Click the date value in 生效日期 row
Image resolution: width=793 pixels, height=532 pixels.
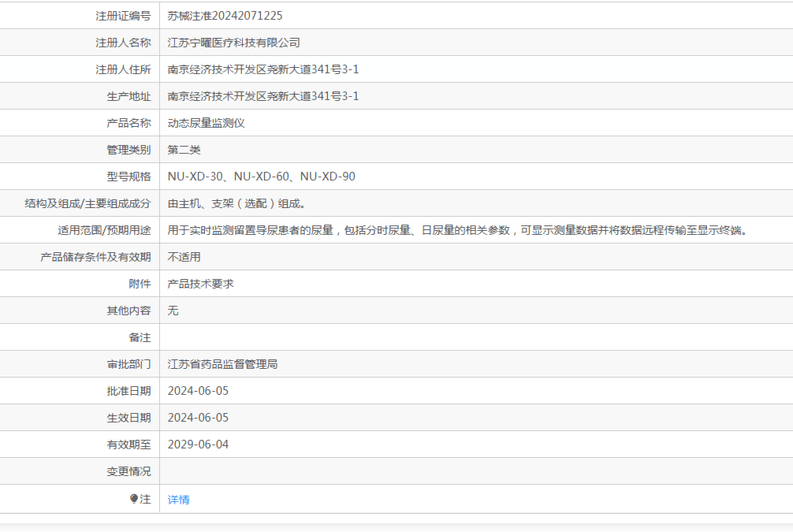199,418
